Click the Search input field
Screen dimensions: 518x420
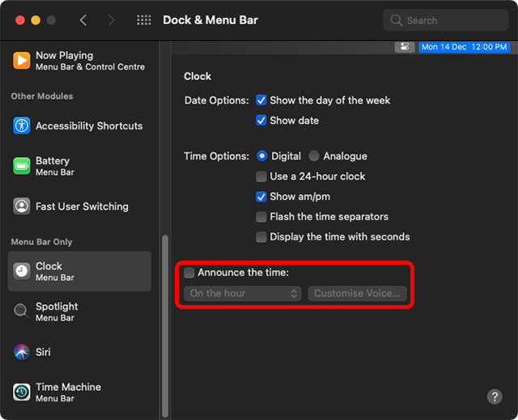pyautogui.click(x=446, y=20)
